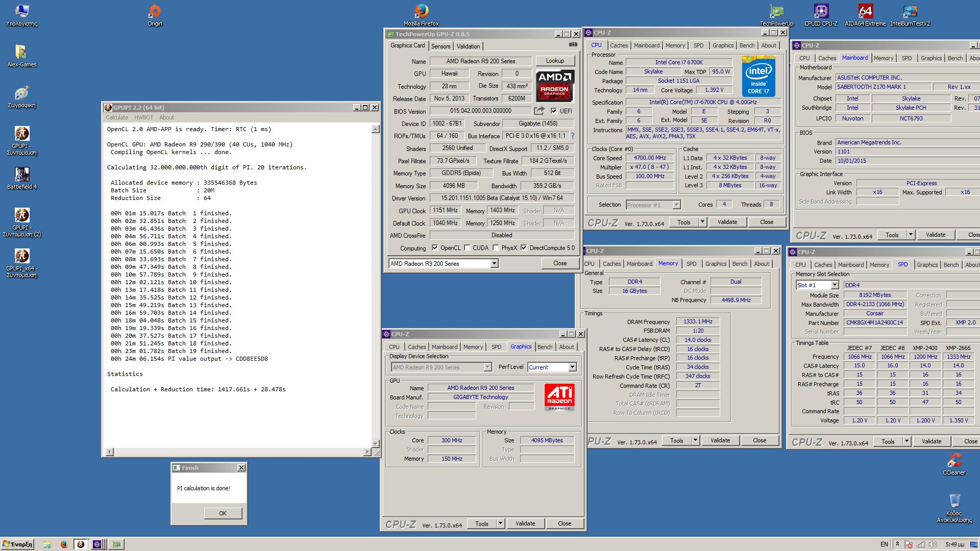Open Firefox from the taskbar
The width and height of the screenshot is (980, 551).
64,544
